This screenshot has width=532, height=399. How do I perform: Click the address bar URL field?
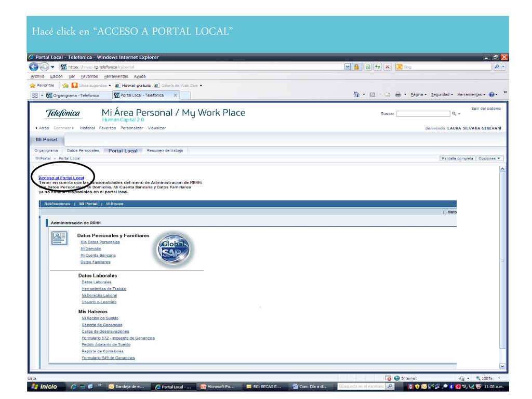click(202, 67)
